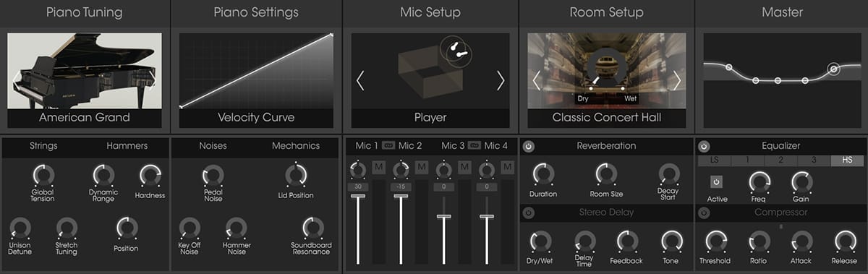Screen dimensions: 868x274
Task: Select next room with right arrow
Action: tap(677, 80)
